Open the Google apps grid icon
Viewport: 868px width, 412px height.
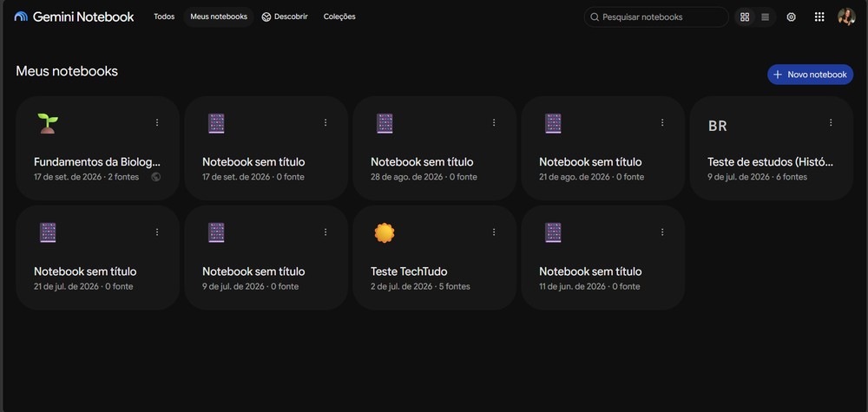819,17
